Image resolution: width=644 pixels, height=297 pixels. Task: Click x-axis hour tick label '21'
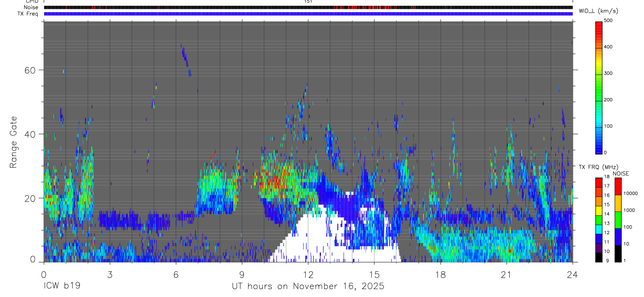click(x=506, y=274)
